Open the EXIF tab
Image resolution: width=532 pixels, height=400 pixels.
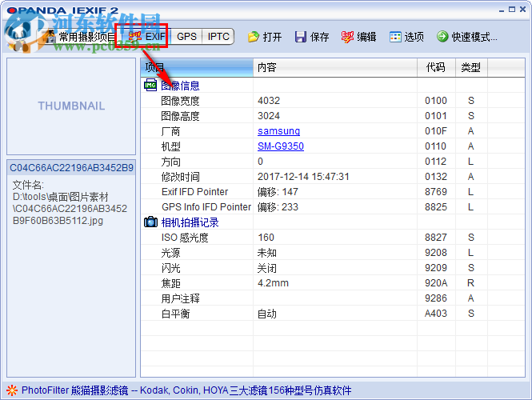(147, 37)
